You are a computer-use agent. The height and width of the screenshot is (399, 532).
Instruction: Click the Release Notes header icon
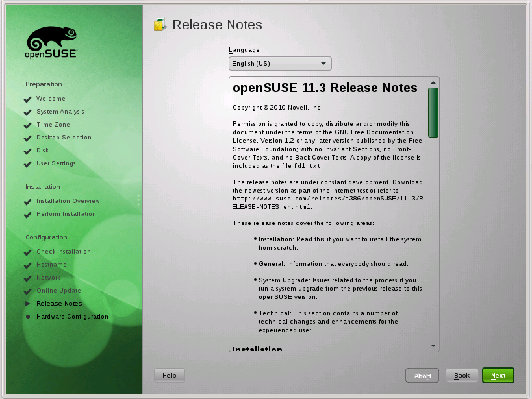click(160, 25)
